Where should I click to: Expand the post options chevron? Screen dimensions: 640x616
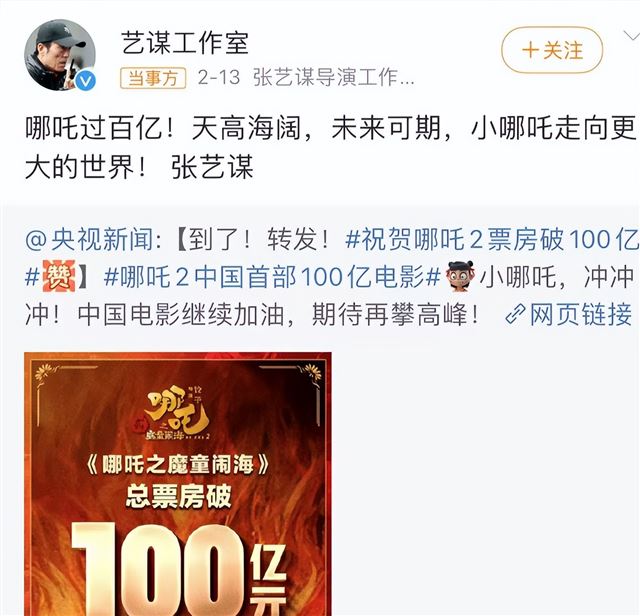(x=632, y=36)
